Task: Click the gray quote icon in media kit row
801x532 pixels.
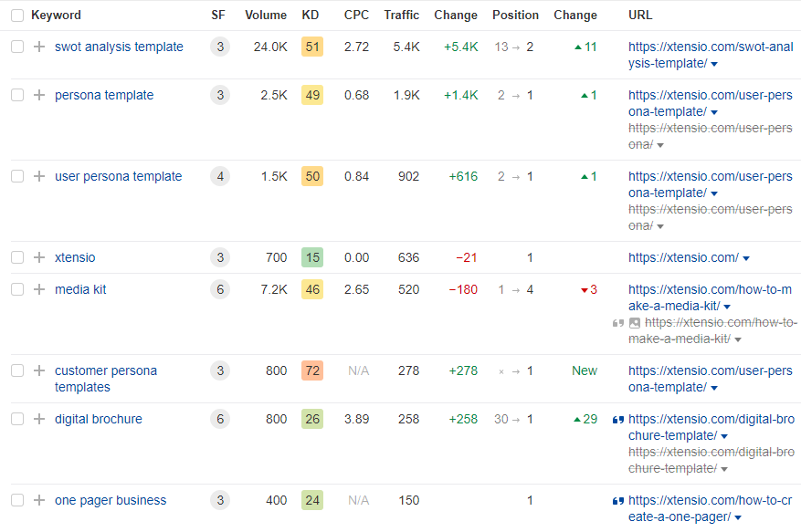Action: tap(618, 323)
